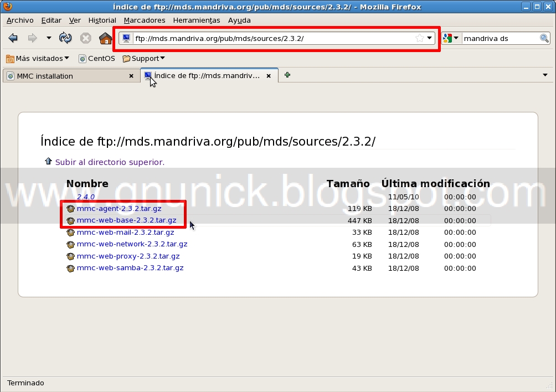The height and width of the screenshot is (392, 556).
Task: Download mmc-web-network-2.3.2.tar.gz
Action: pos(132,244)
